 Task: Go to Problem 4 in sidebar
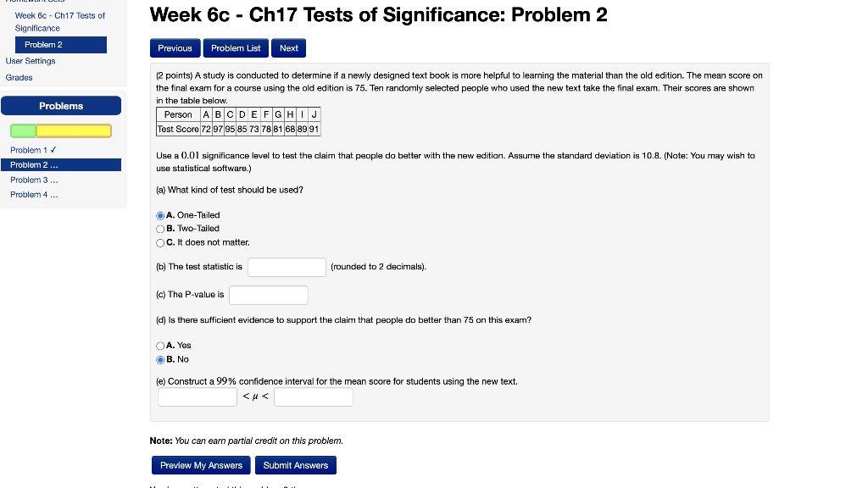point(33,194)
